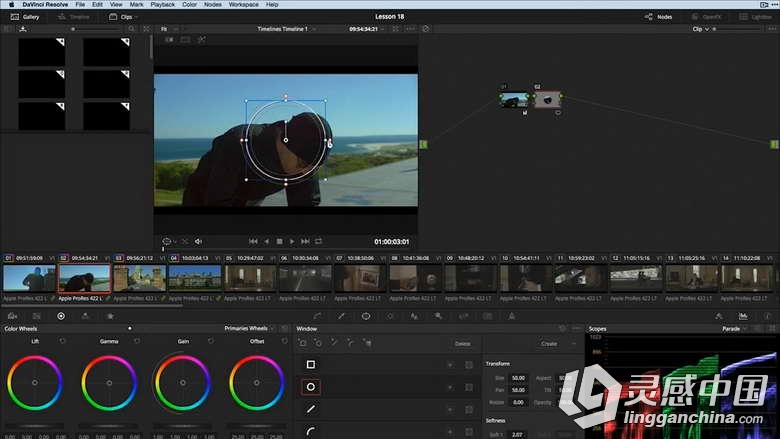Click the Create window preset button

(x=549, y=344)
